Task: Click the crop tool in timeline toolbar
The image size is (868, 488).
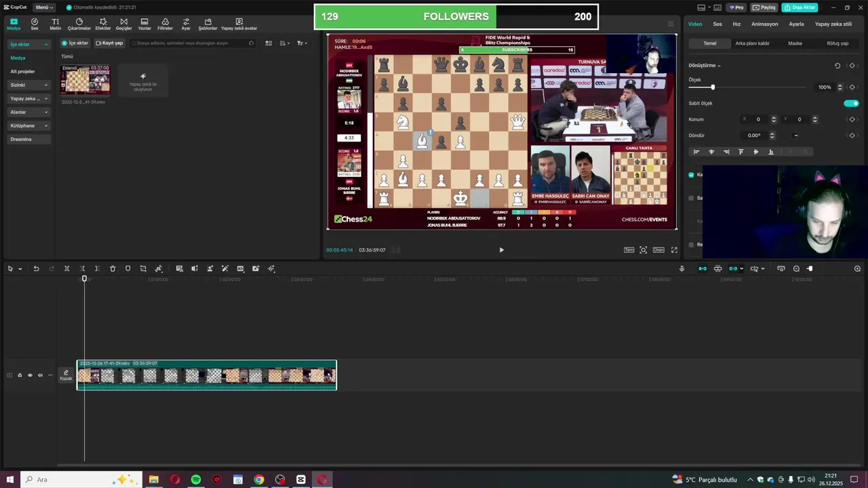Action: pyautogui.click(x=143, y=269)
